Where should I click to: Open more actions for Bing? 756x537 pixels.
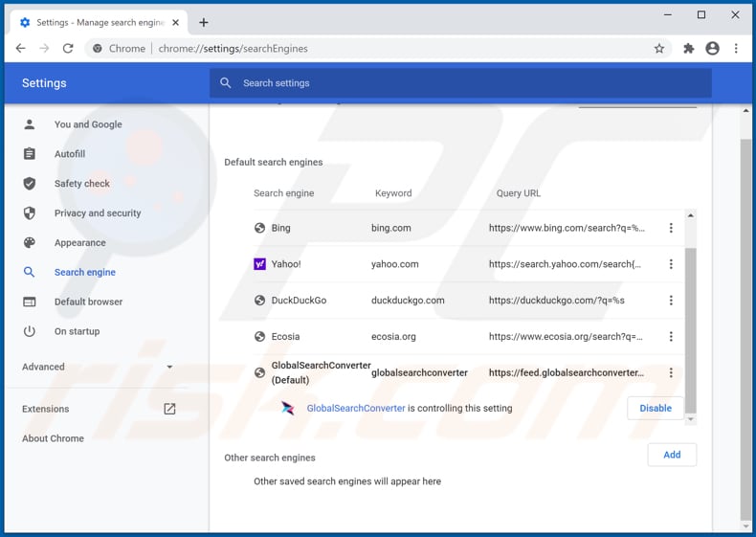[x=671, y=228]
